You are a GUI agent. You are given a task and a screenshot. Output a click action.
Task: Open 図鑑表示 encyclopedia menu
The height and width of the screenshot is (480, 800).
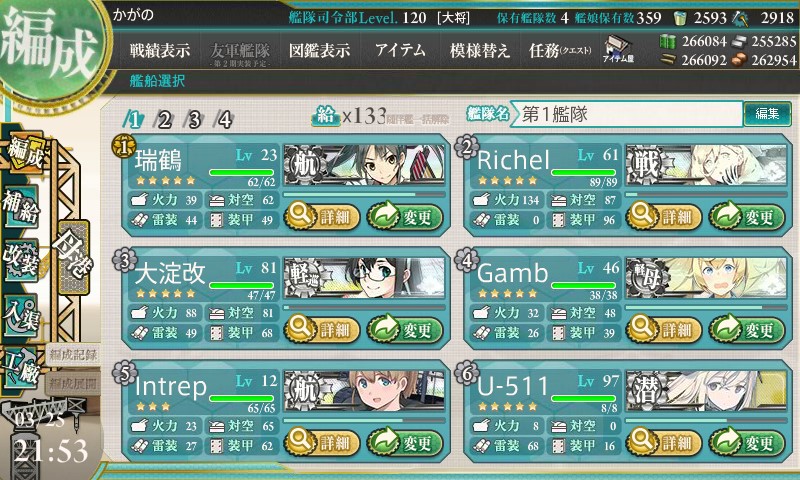[x=319, y=50]
